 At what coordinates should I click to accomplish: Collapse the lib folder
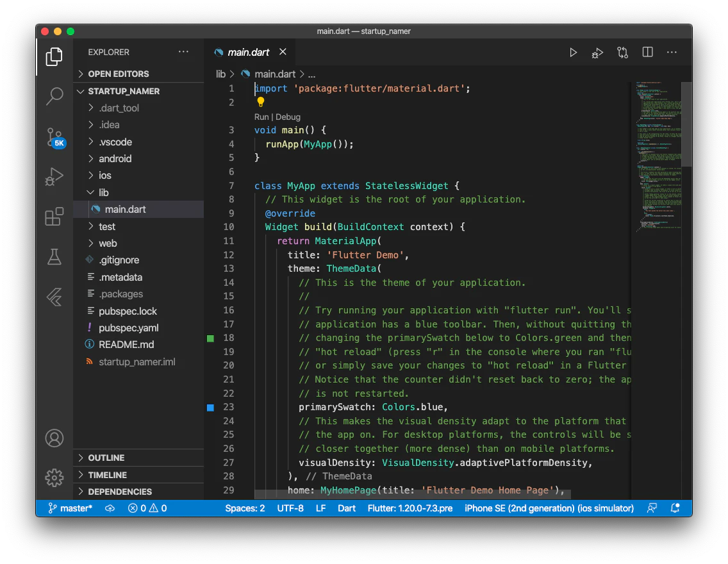(x=103, y=192)
